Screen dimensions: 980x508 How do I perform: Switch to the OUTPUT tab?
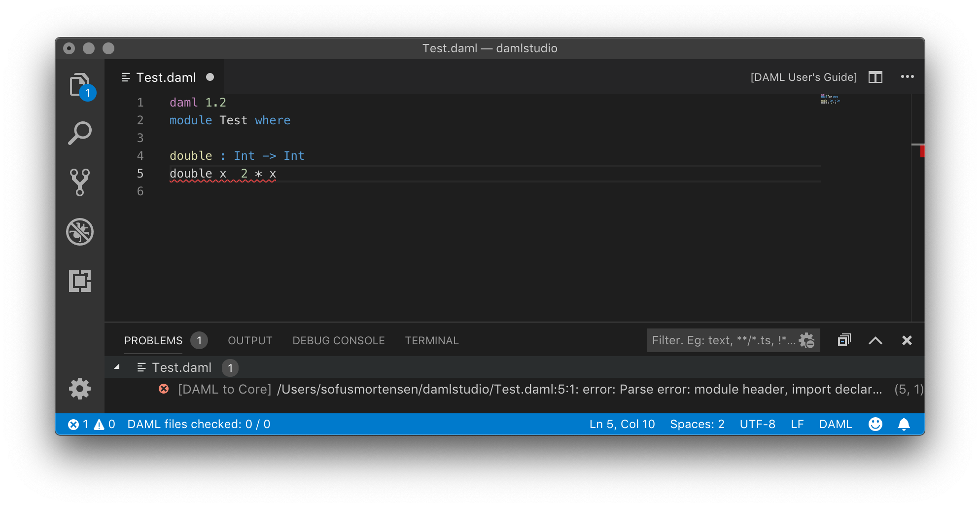point(250,341)
